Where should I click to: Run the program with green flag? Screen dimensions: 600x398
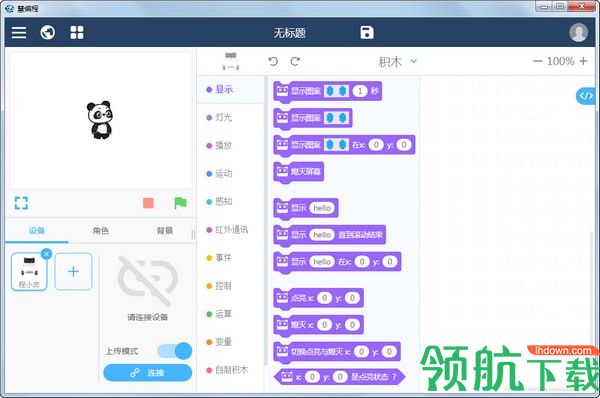click(x=180, y=203)
